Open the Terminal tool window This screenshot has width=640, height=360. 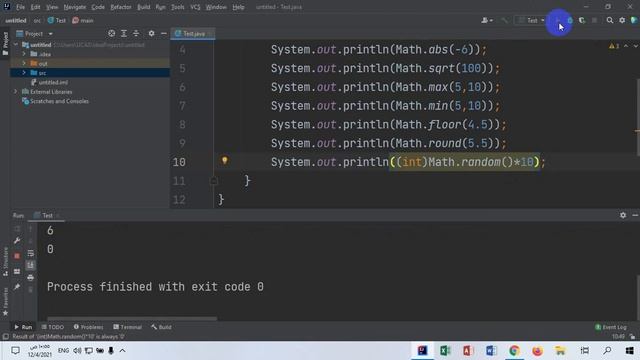pos(128,327)
